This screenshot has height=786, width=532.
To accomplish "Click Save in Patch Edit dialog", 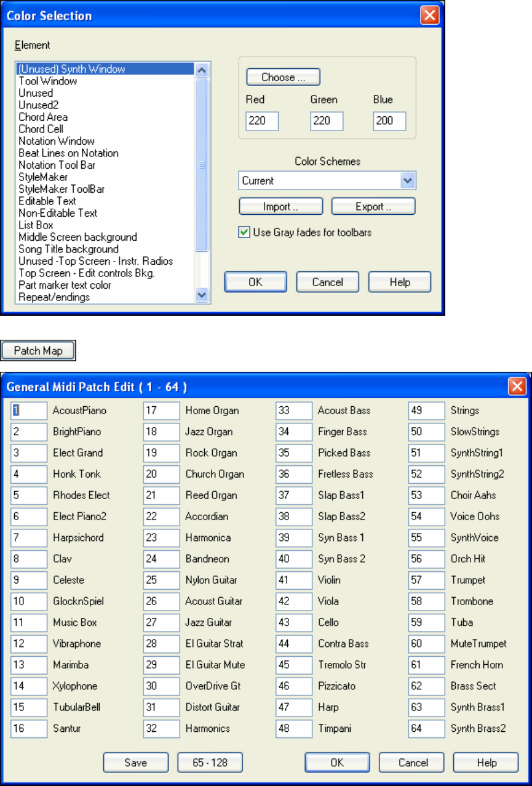I will 136,763.
